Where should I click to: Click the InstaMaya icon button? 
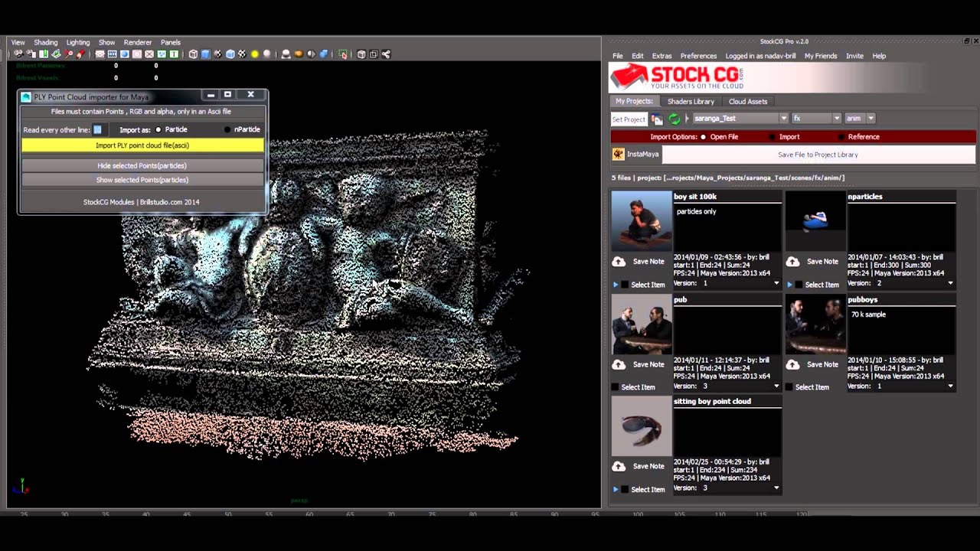pyautogui.click(x=618, y=154)
